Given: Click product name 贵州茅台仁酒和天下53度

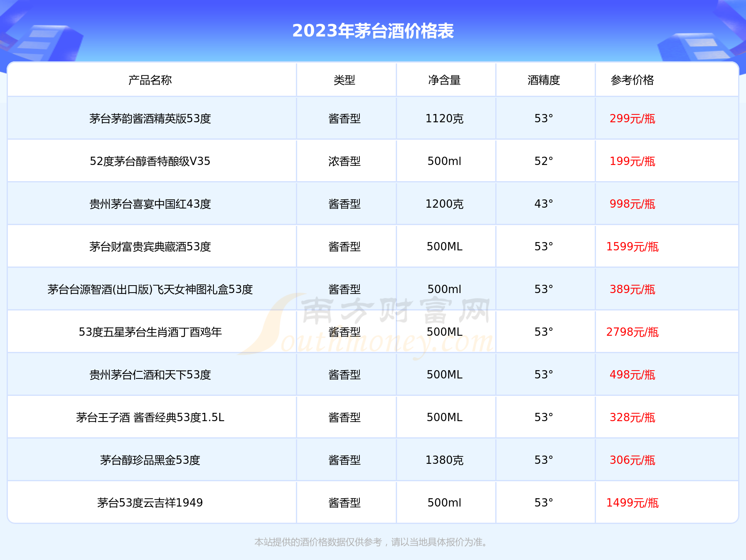Looking at the screenshot, I should (150, 375).
